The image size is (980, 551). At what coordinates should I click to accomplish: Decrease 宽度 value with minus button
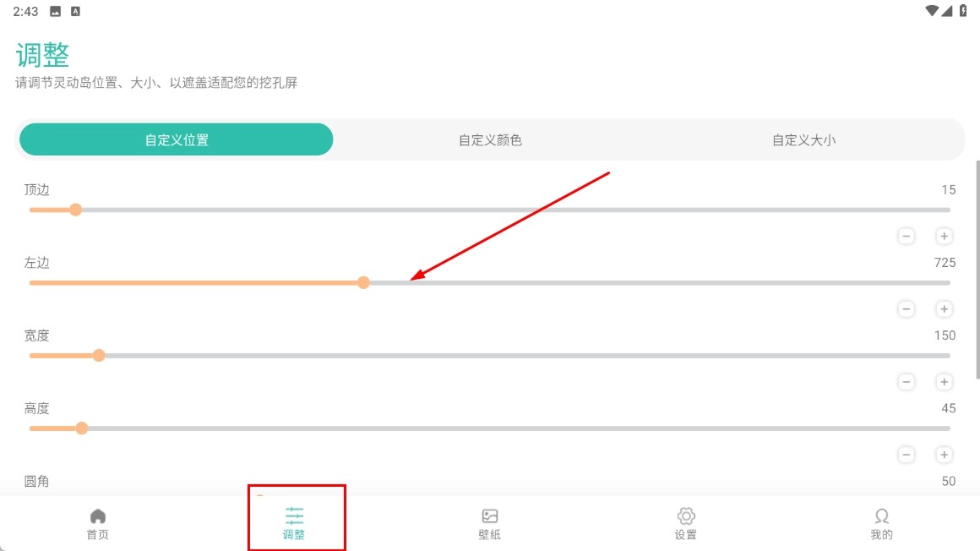pos(906,382)
